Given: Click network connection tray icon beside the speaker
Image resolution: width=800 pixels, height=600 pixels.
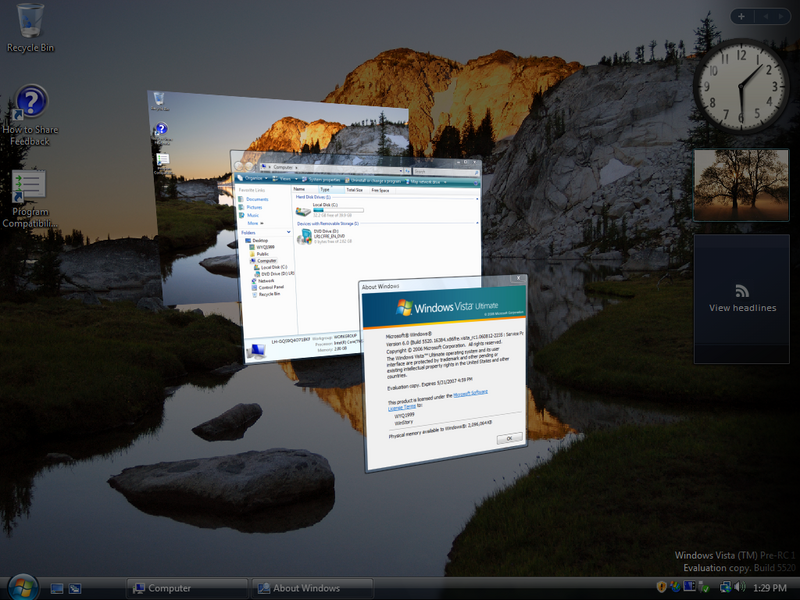Looking at the screenshot, I should click(x=725, y=587).
